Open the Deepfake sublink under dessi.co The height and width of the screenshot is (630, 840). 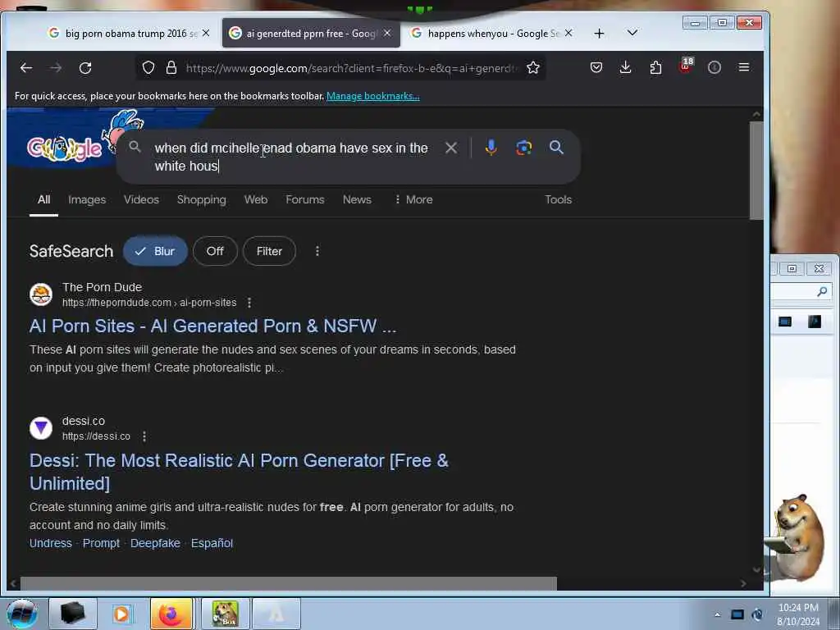(155, 544)
